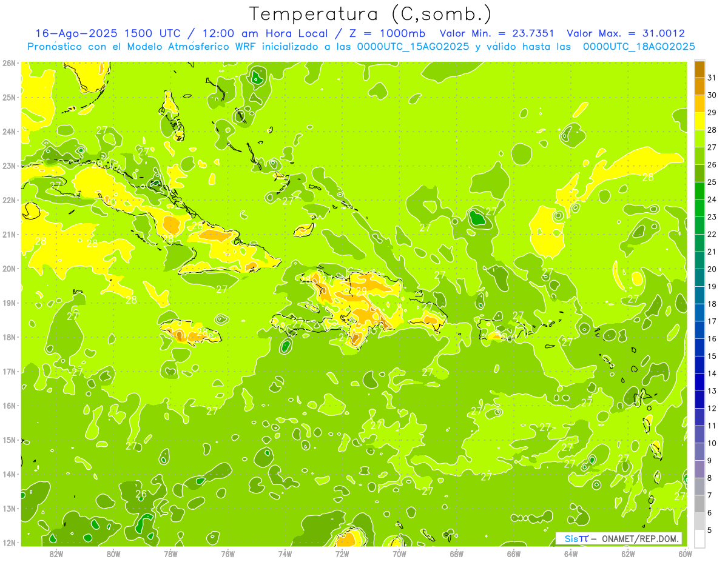Click the '19N' latitude axis label
Image resolution: width=728 pixels, height=562 pixels.
pos(9,303)
